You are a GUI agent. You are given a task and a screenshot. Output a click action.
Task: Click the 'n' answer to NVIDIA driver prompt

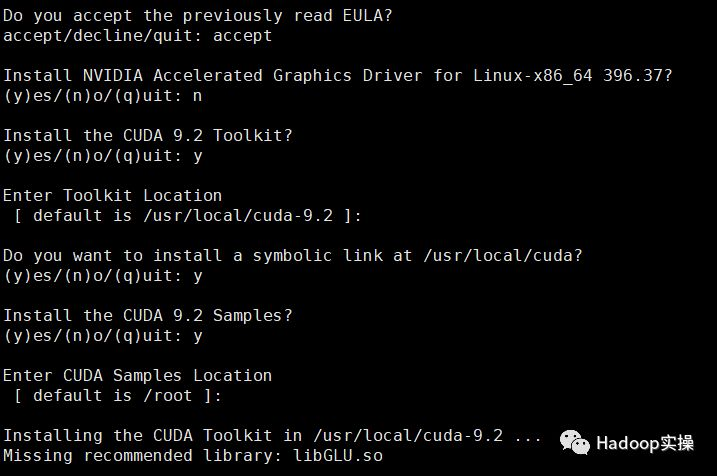(197, 96)
